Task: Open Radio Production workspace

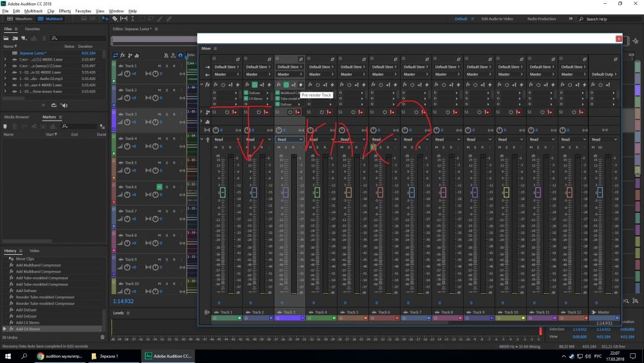Action: coord(542,19)
